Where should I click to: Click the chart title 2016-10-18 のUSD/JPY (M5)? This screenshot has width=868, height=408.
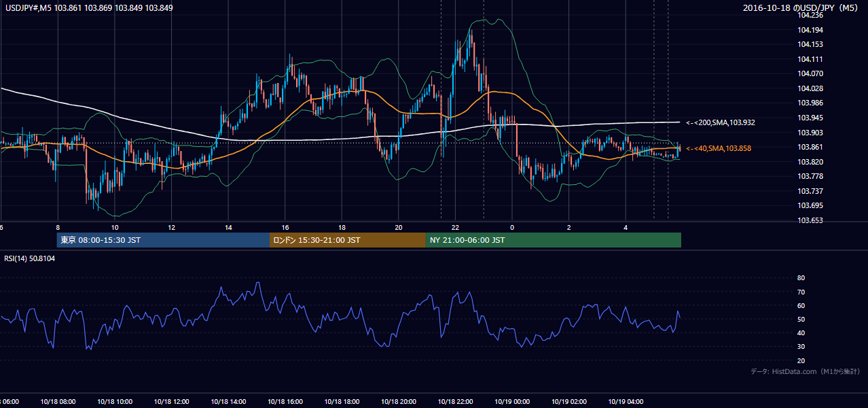coord(801,7)
